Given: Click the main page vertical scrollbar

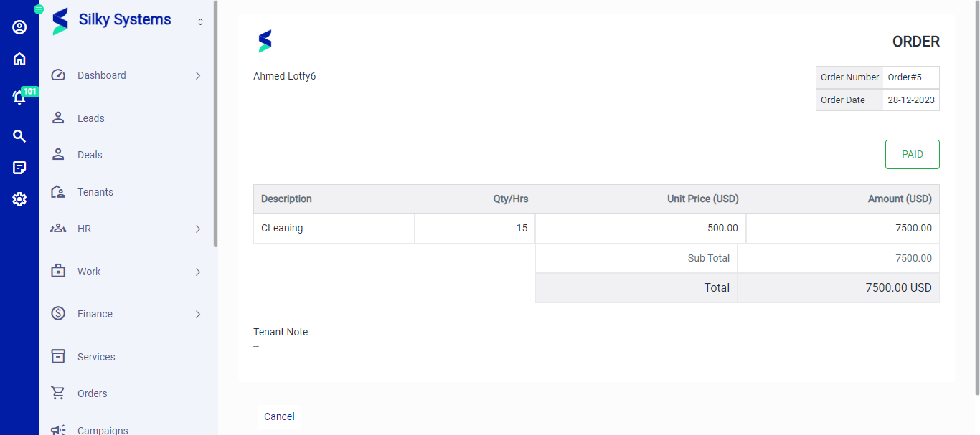Looking at the screenshot, I should coord(976,198).
